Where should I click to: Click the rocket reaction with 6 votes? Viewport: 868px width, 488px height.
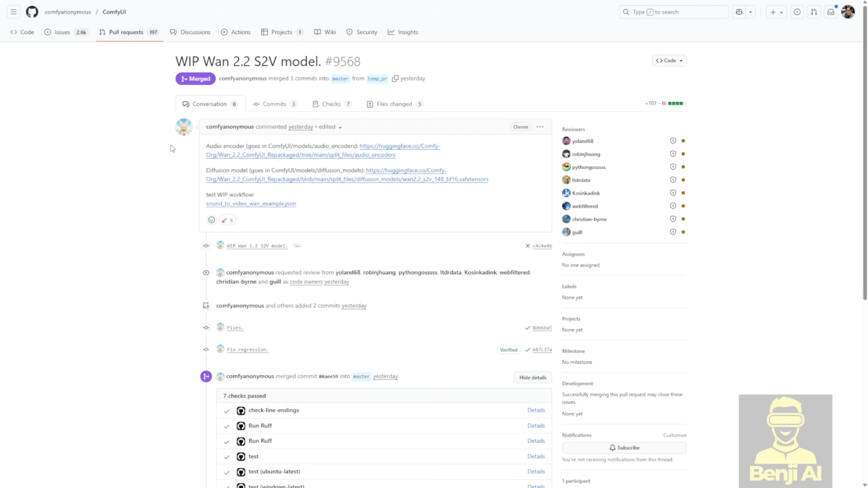[x=227, y=220]
